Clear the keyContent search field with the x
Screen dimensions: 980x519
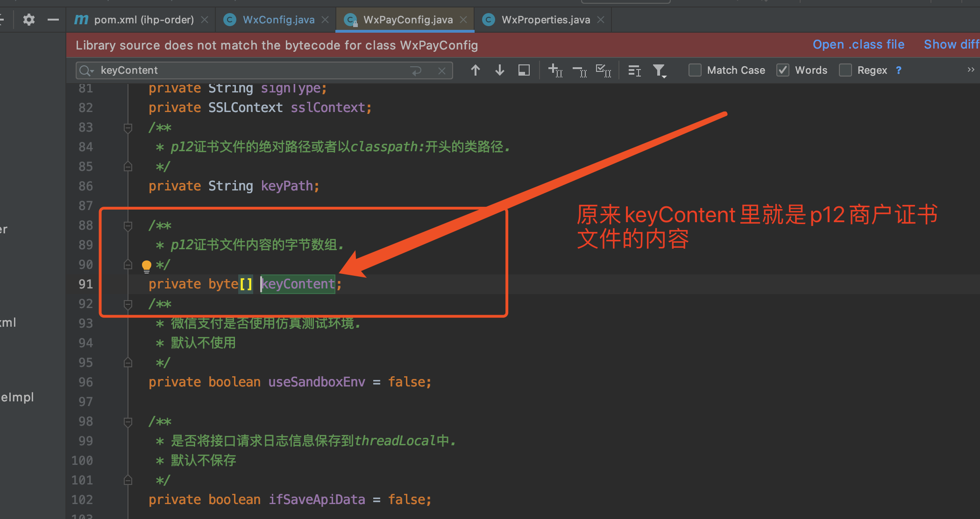(x=441, y=70)
